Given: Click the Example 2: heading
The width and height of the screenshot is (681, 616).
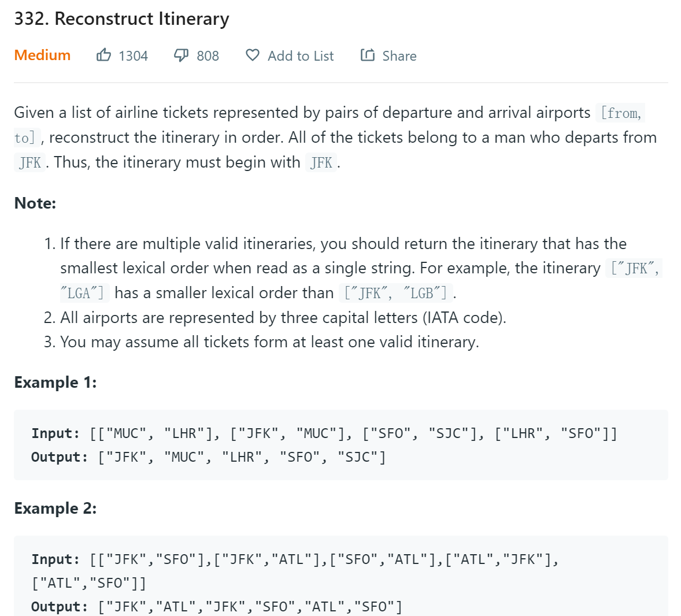Looking at the screenshot, I should click(x=55, y=509).
